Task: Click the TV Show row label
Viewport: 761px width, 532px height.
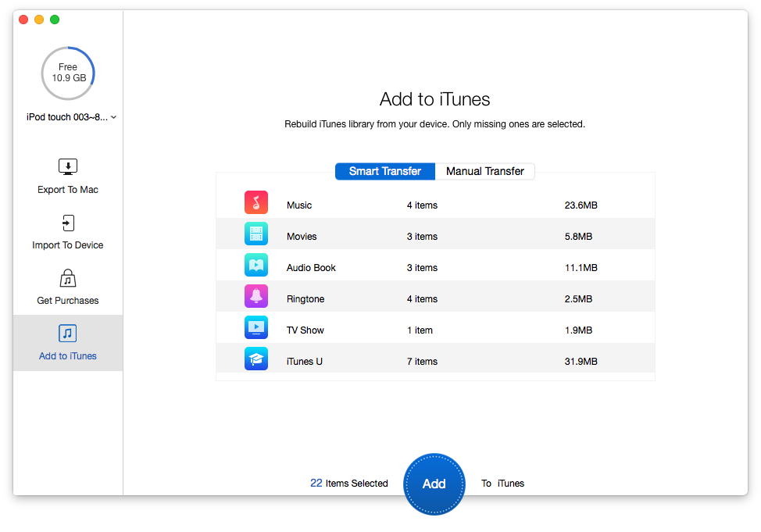Action: (x=305, y=330)
